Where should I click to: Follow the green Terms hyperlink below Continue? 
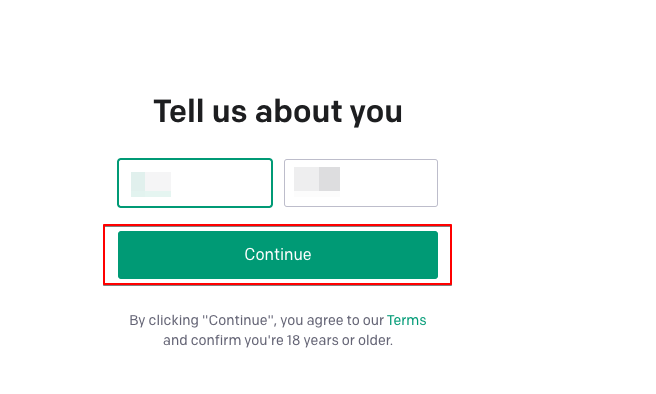tap(406, 320)
